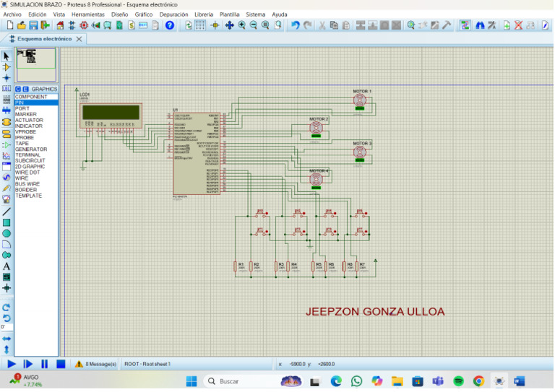Open the Windows Start menu
The width and height of the screenshot is (555, 392).
[192, 381]
